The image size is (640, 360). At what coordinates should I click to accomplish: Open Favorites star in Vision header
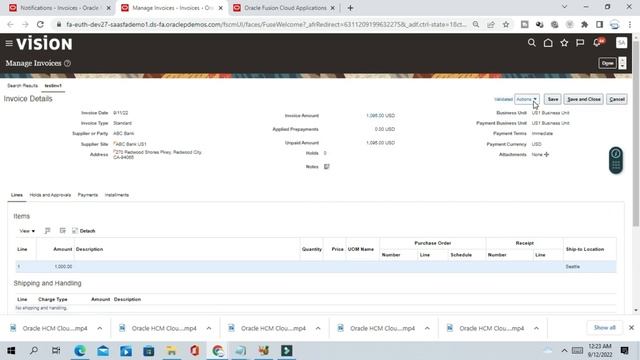click(x=564, y=43)
